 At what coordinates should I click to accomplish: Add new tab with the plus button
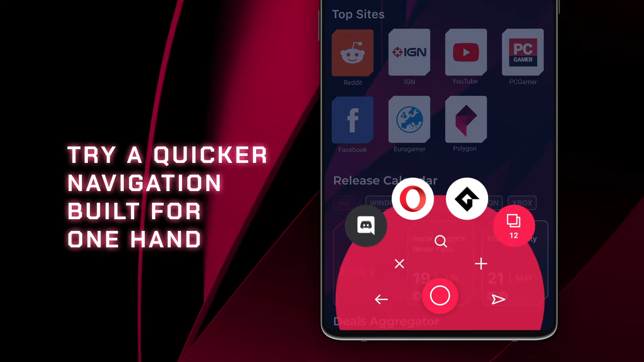[x=480, y=264]
